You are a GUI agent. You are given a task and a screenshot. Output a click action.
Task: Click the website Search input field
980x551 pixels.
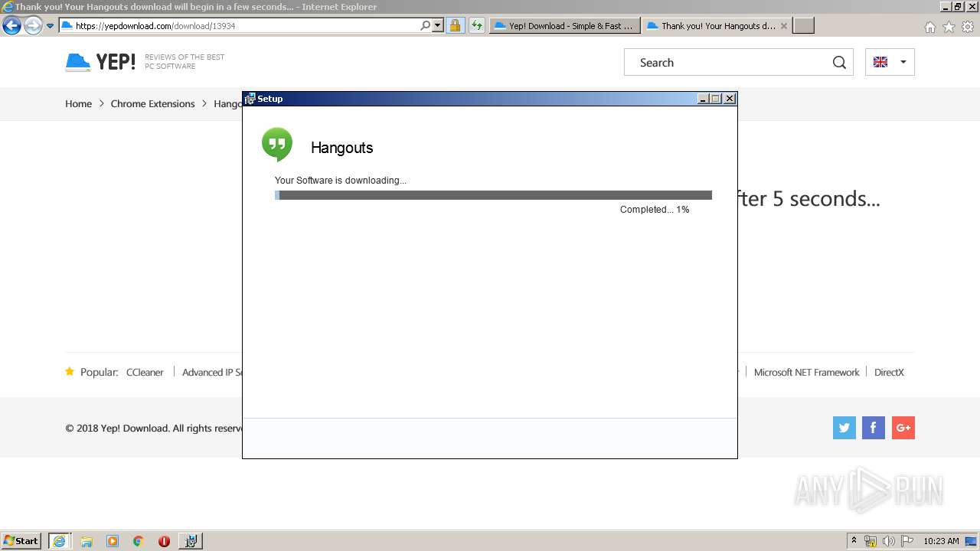pos(727,62)
